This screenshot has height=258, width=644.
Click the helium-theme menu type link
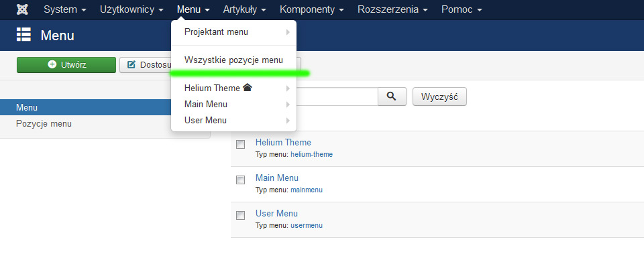tap(311, 155)
